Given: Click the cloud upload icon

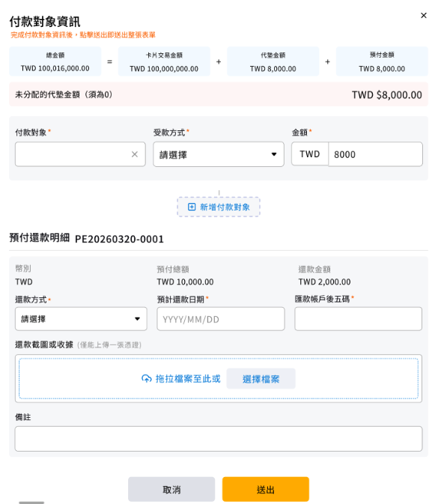Looking at the screenshot, I should tap(147, 379).
